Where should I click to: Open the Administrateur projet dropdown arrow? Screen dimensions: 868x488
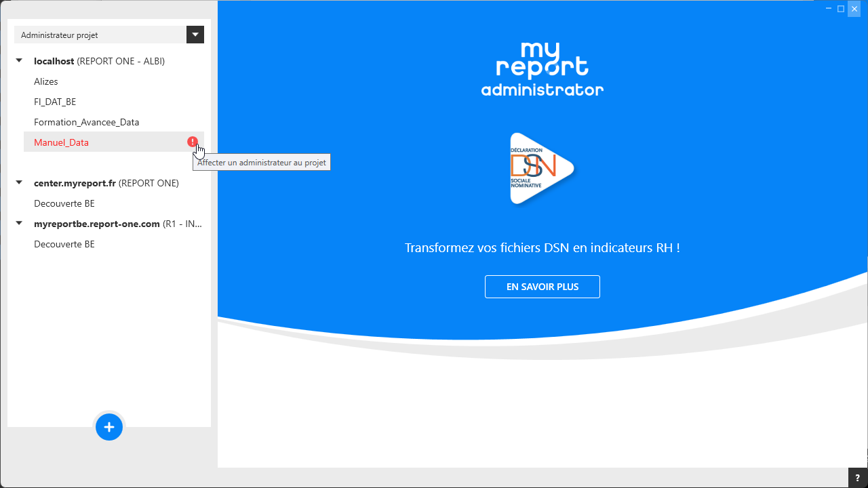pos(195,35)
